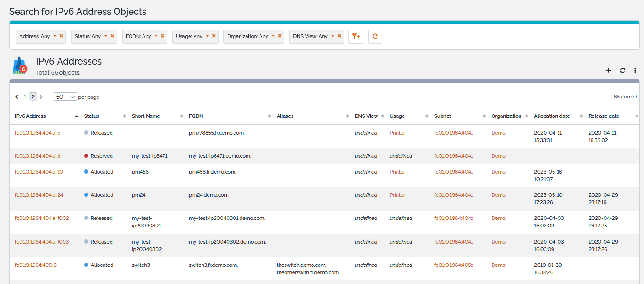Open the three-dot options menu
The height and width of the screenshot is (284, 644).
pos(635,71)
